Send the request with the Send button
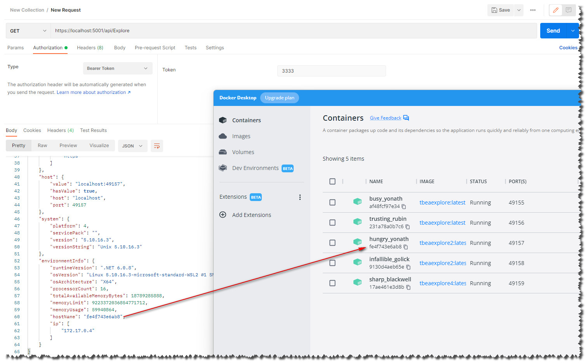This screenshot has height=364, width=588. (553, 31)
